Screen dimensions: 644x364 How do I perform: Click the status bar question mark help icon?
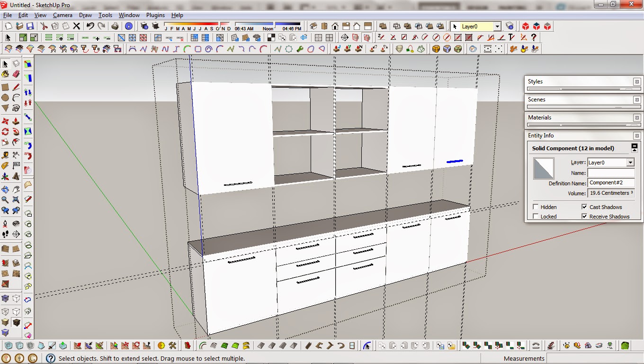pos(51,358)
